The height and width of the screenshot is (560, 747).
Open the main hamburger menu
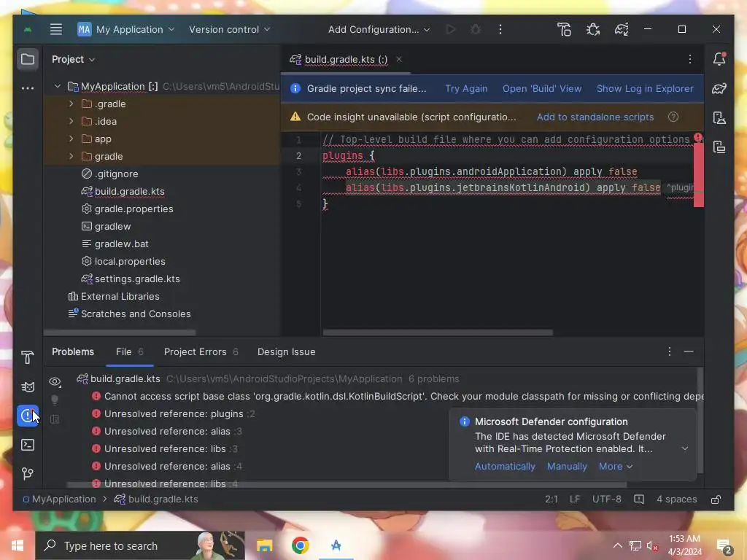click(56, 29)
